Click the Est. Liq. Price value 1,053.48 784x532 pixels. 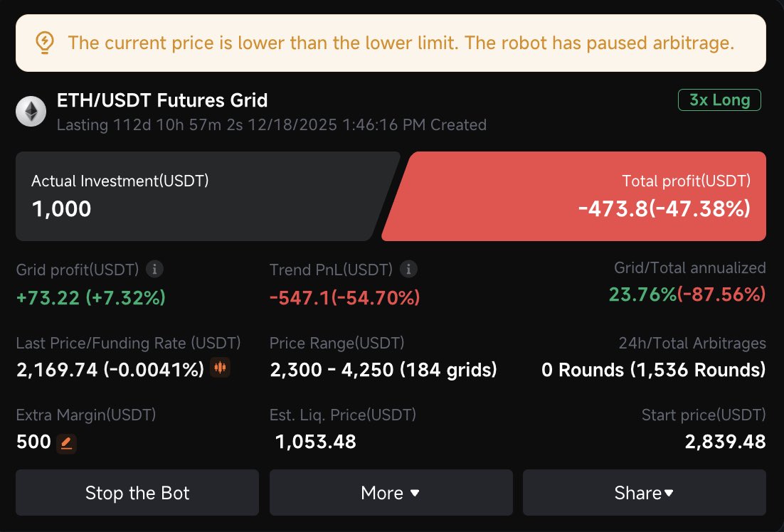coord(316,442)
